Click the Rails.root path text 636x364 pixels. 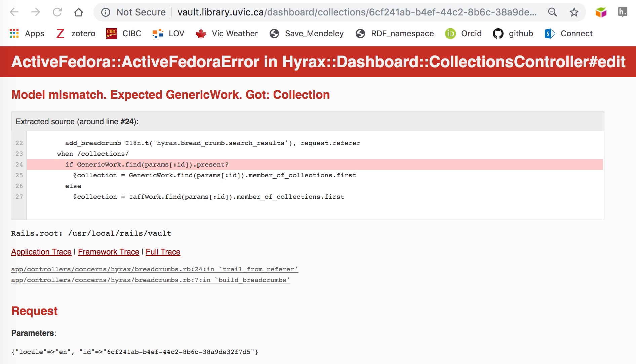point(91,233)
